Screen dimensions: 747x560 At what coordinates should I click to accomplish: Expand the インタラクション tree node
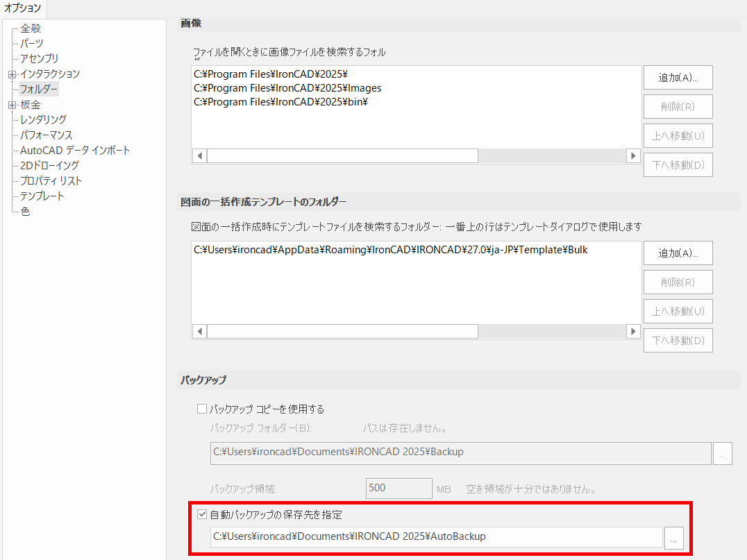[x=12, y=74]
